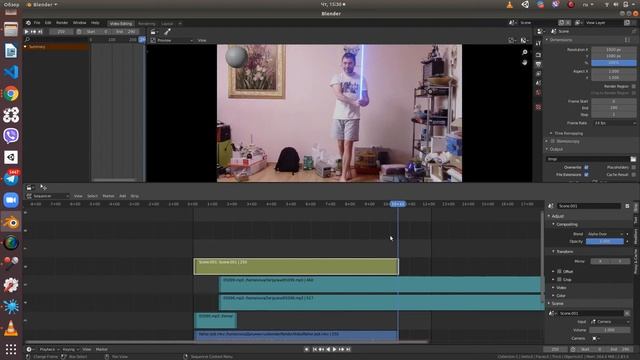The height and width of the screenshot is (360, 640).
Task: Select the Summary row in the dope sheet
Action: tap(56, 47)
